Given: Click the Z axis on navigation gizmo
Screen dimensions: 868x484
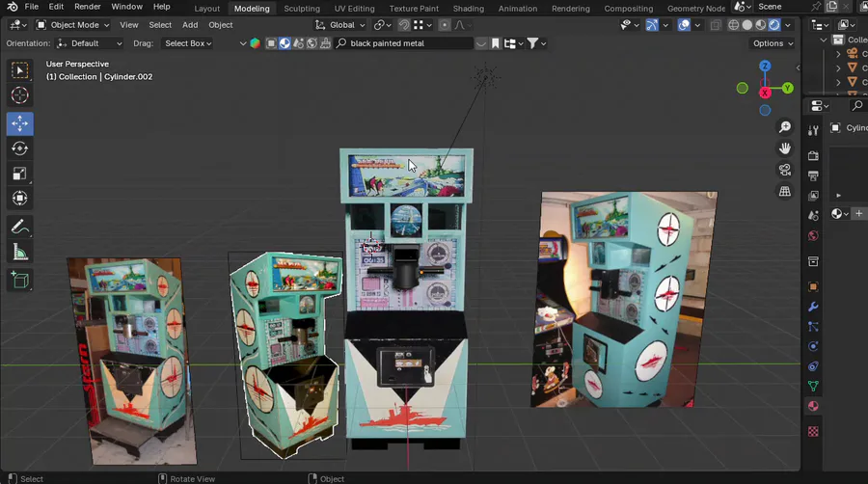Looking at the screenshot, I should click(x=765, y=66).
